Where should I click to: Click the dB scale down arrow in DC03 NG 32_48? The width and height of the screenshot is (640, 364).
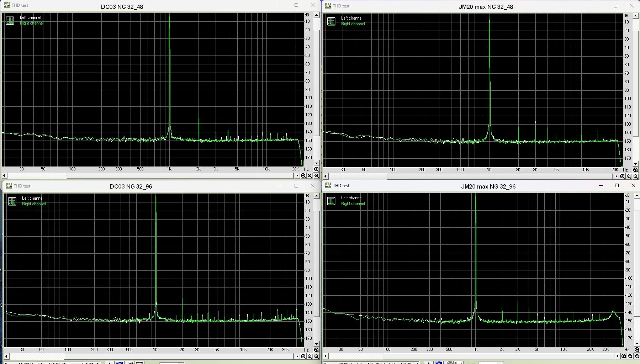pyautogui.click(x=316, y=163)
